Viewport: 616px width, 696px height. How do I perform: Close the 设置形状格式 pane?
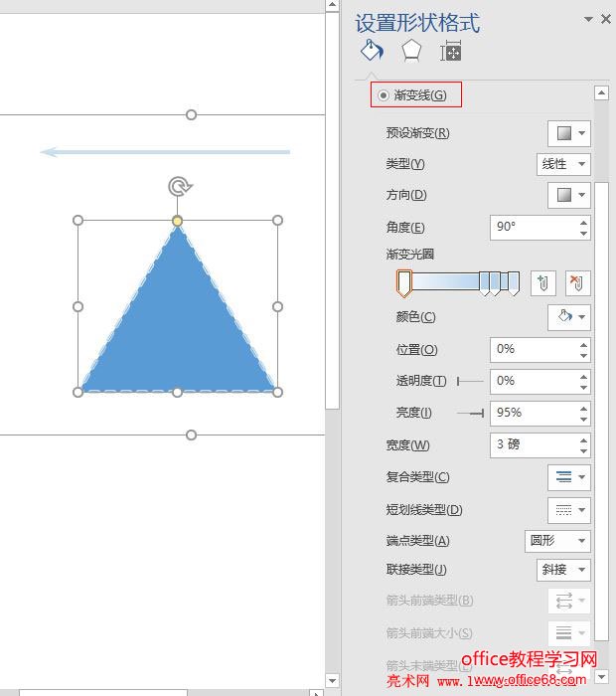pos(606,19)
